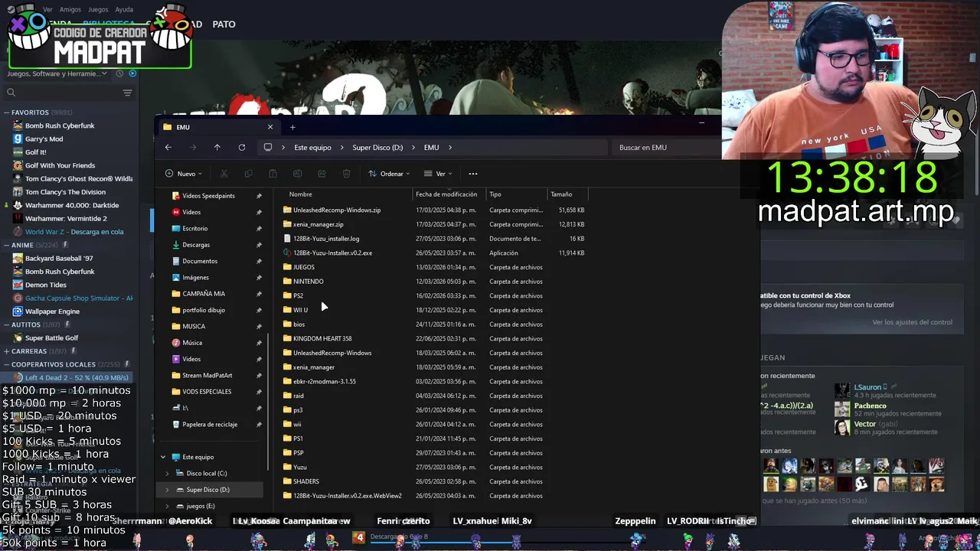Collapse Este equipo in navigation pane

tap(163, 457)
